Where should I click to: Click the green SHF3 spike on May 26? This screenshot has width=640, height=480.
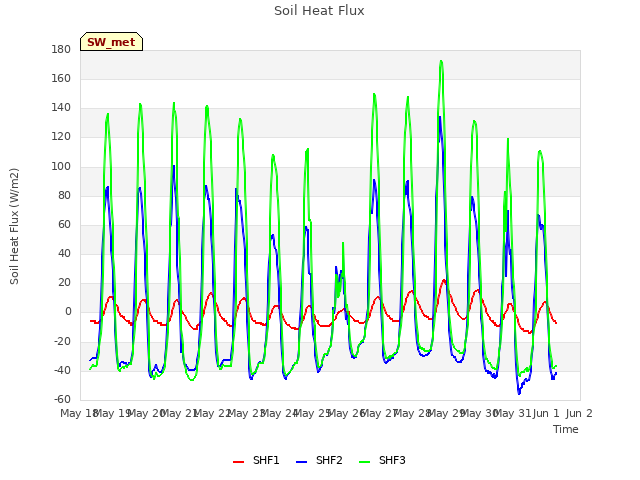click(x=343, y=243)
